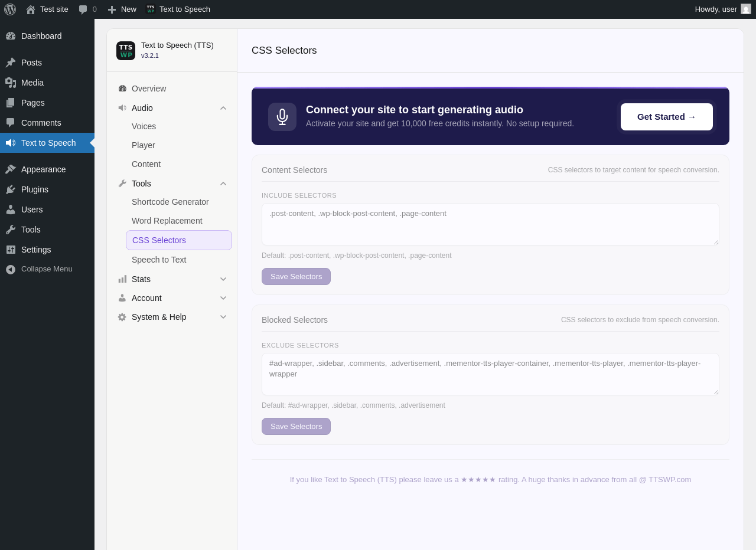This screenshot has height=550, width=756.
Task: Click the Media icon in admin menu
Action: pos(11,83)
